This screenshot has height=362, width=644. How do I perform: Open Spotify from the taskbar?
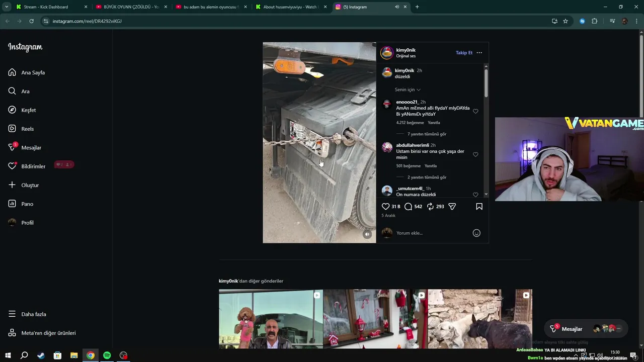(x=107, y=355)
